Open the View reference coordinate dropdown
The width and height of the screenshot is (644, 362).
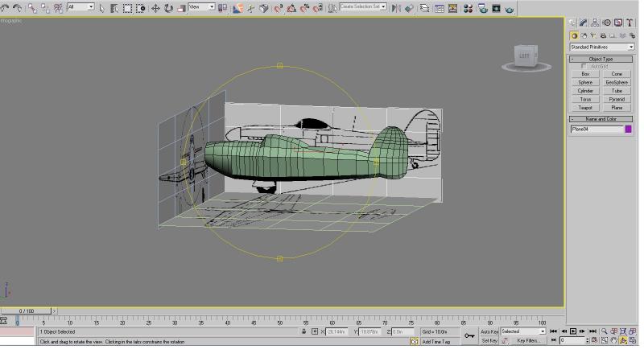(201, 7)
